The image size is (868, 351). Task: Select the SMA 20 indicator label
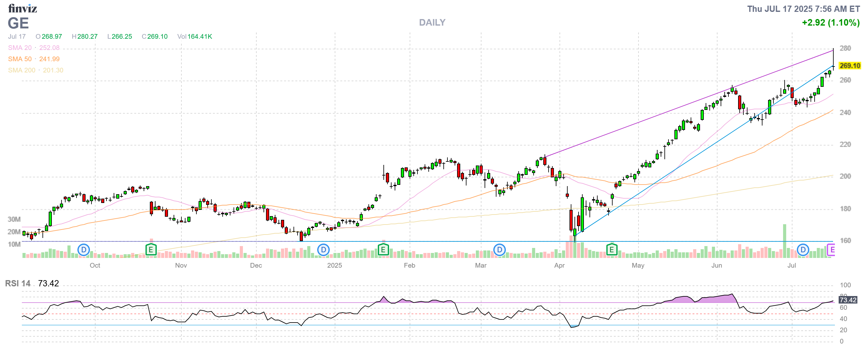pos(20,48)
